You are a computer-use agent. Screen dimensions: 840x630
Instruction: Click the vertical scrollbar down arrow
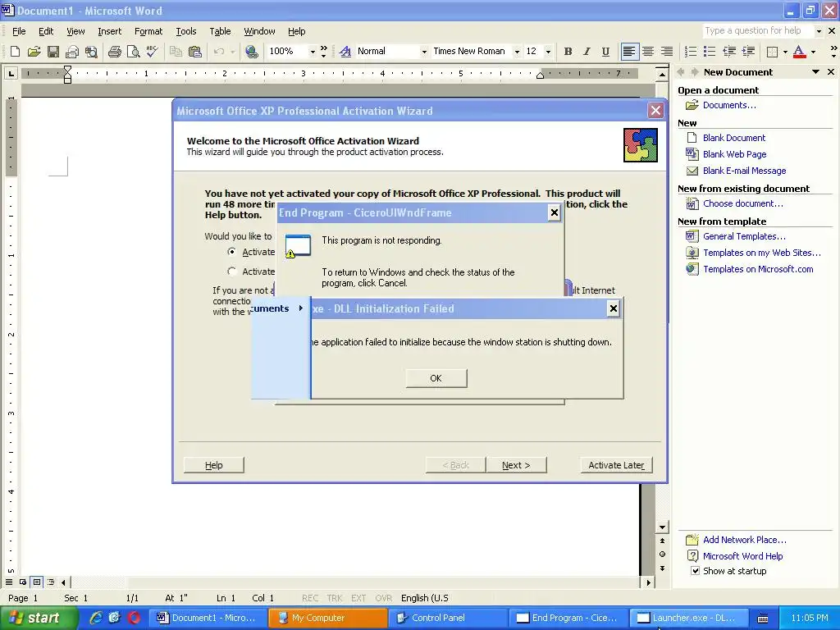click(x=662, y=527)
